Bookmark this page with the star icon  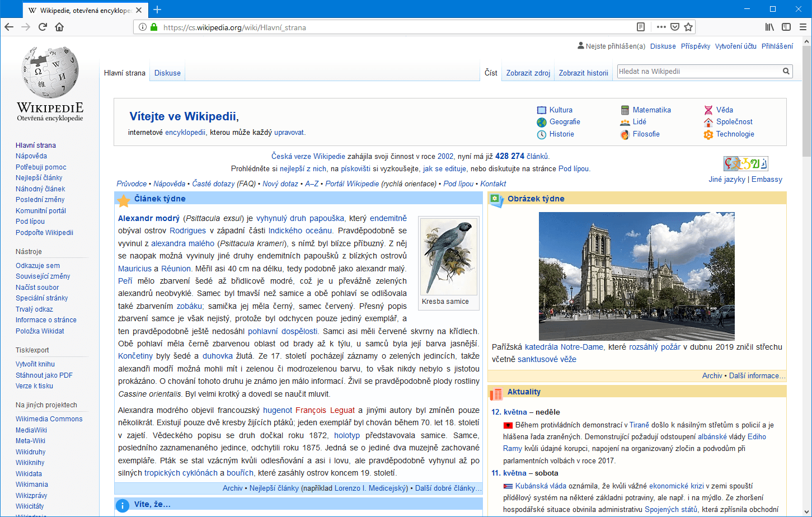(689, 27)
